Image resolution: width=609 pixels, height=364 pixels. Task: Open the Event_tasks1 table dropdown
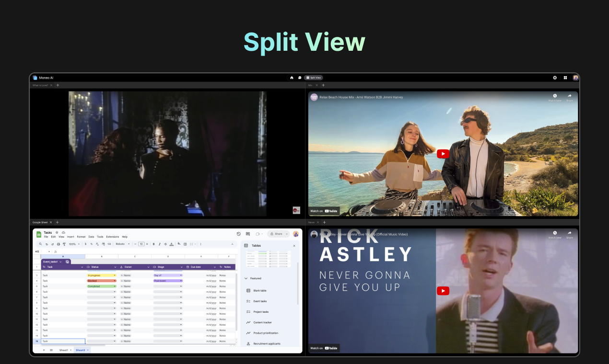pos(60,262)
